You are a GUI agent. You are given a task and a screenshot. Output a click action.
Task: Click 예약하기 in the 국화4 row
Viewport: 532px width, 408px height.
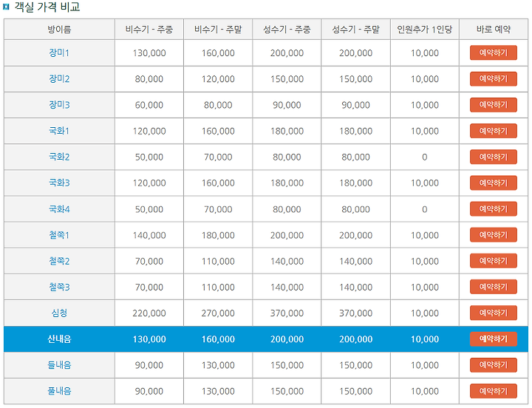[494, 208]
